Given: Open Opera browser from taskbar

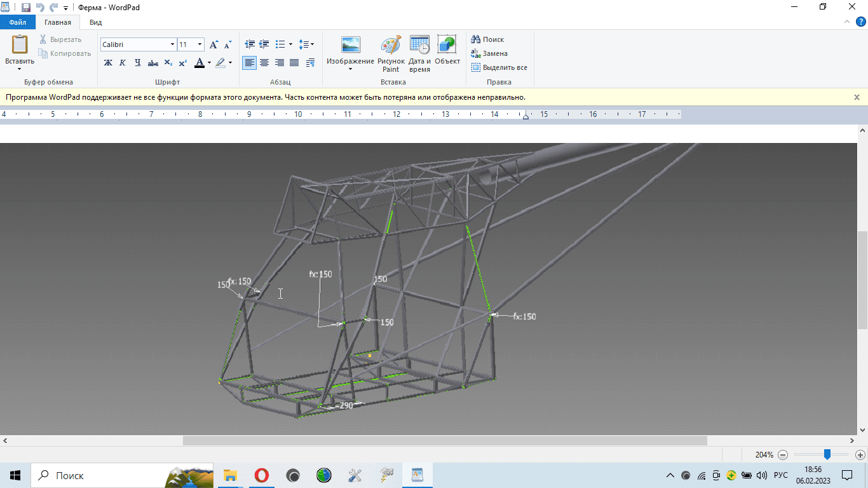Looking at the screenshot, I should click(x=261, y=475).
